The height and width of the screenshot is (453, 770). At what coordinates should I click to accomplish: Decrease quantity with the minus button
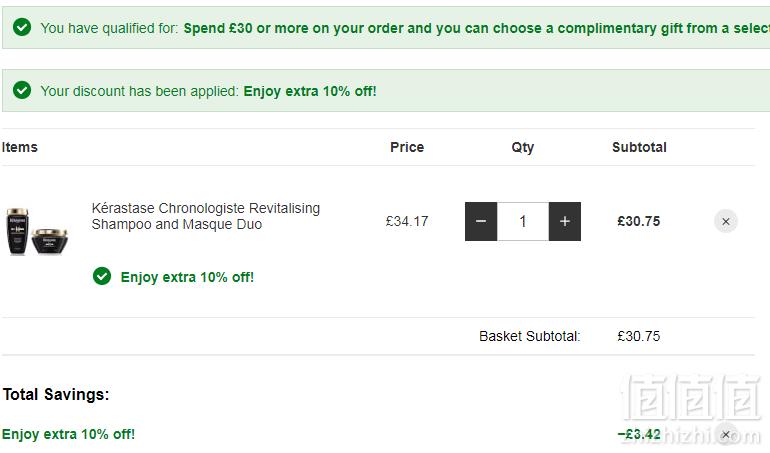(x=481, y=221)
